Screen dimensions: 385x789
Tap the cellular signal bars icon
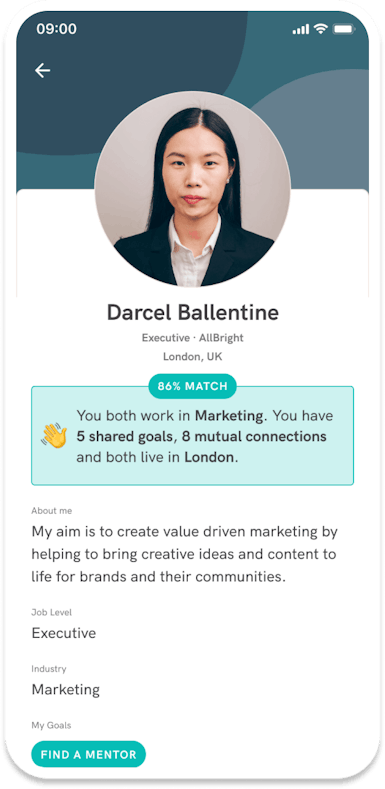click(300, 30)
